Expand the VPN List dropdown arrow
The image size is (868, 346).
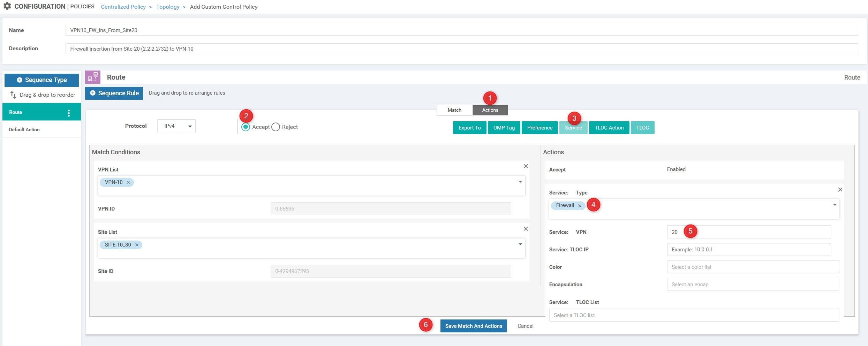click(x=520, y=182)
